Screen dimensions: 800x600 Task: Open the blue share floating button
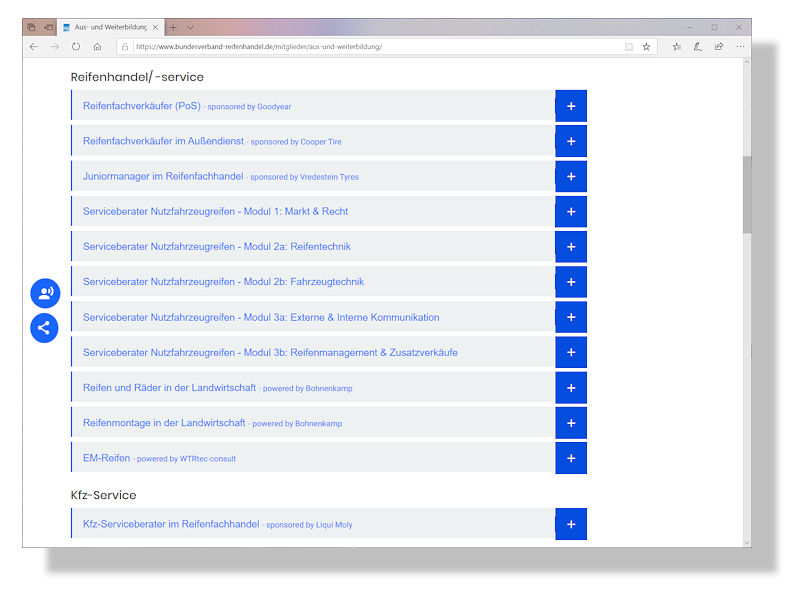tap(44, 328)
